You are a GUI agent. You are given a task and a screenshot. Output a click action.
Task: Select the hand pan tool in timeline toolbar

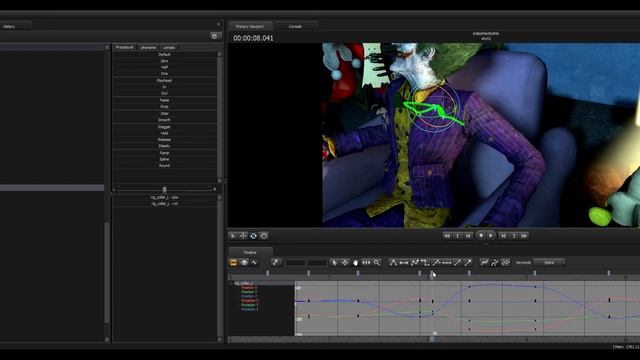coord(356,263)
